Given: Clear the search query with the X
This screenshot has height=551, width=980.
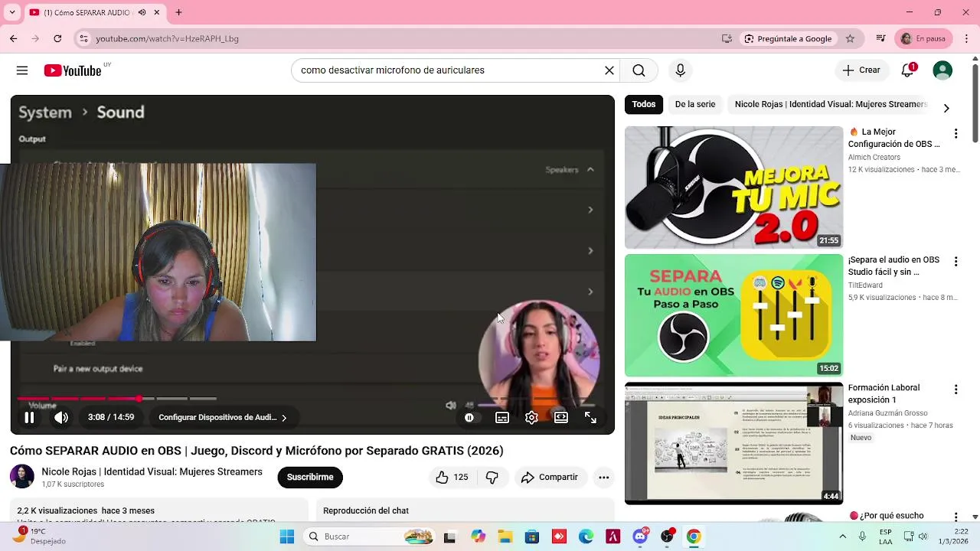Looking at the screenshot, I should tap(609, 70).
